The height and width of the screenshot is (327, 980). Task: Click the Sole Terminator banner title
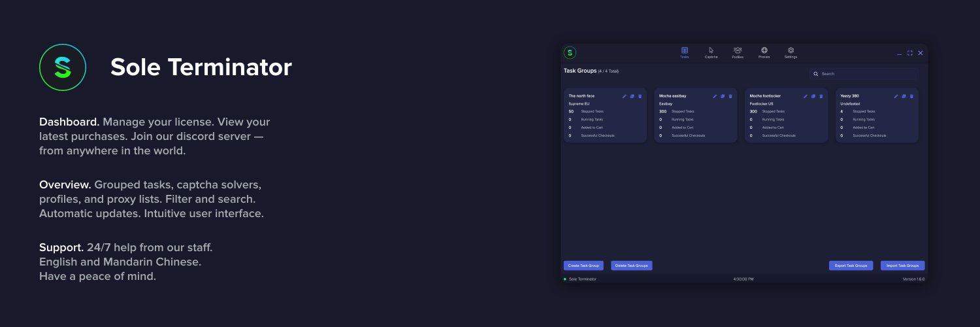coord(201,67)
